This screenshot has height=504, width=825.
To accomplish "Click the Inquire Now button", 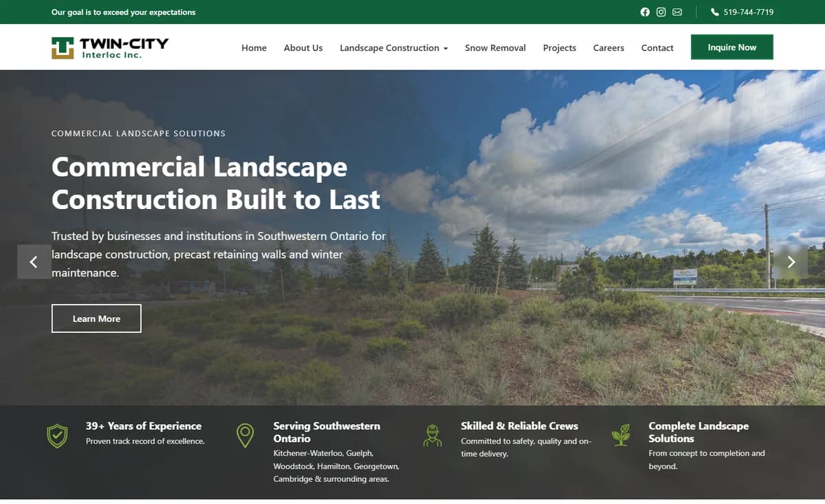I will [732, 47].
